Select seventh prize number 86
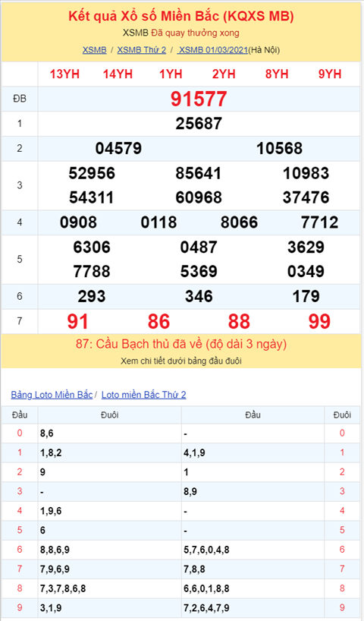 158,322
